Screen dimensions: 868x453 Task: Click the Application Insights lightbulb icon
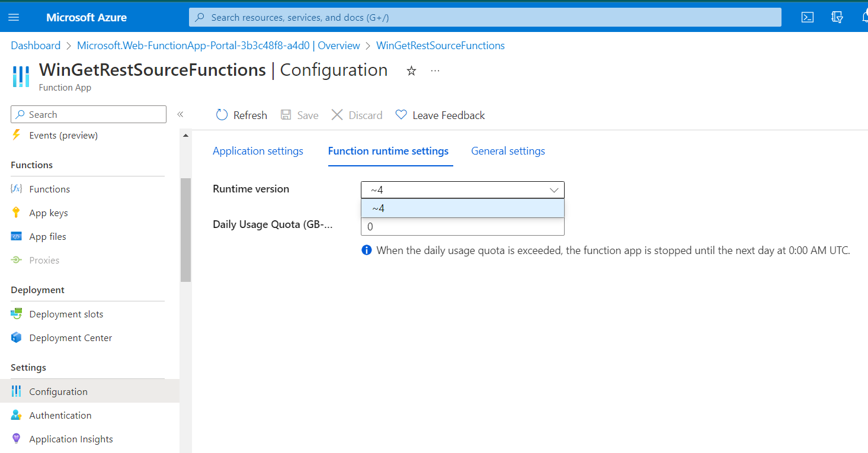[x=17, y=439]
